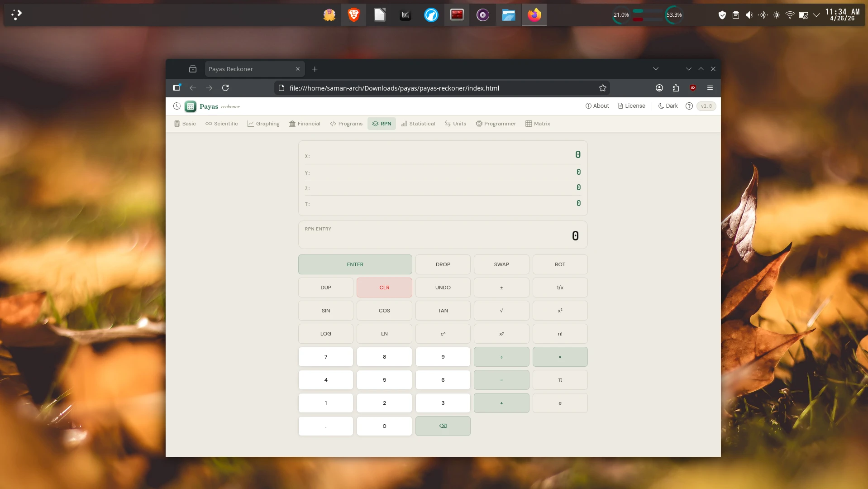Bookmark page with star icon
Viewport: 868px width, 489px height.
602,88
